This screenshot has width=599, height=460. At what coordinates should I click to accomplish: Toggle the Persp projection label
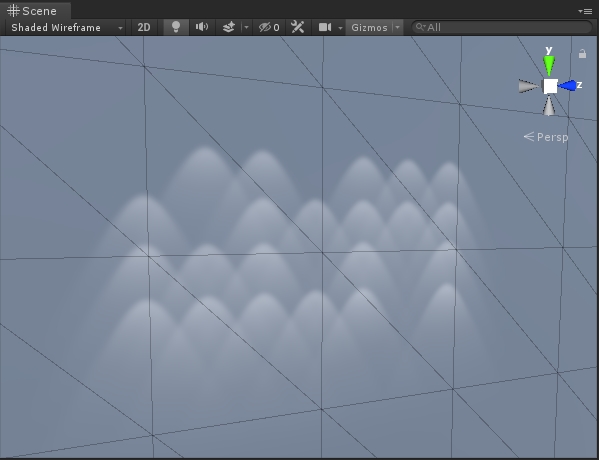[546, 137]
